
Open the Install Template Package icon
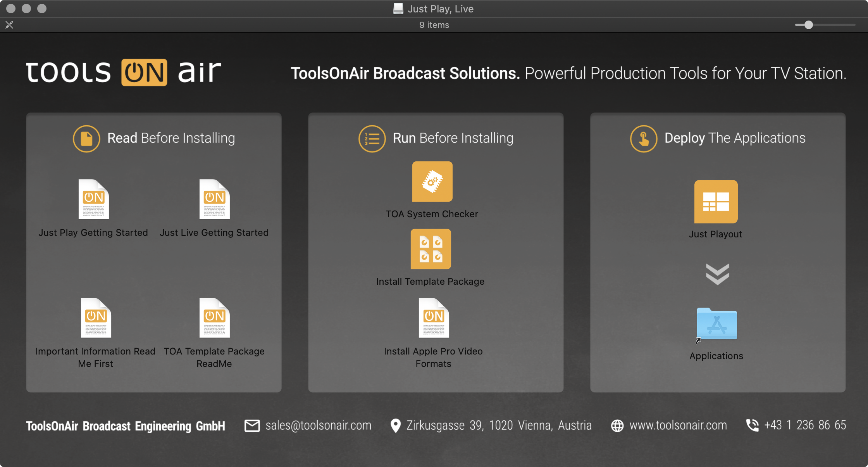(x=431, y=249)
